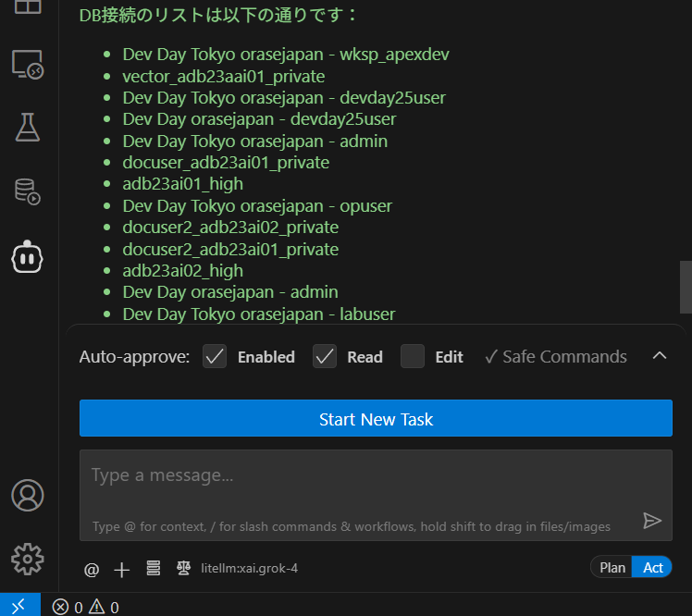Click the Start New Task button
This screenshot has width=692, height=616.
pos(376,418)
